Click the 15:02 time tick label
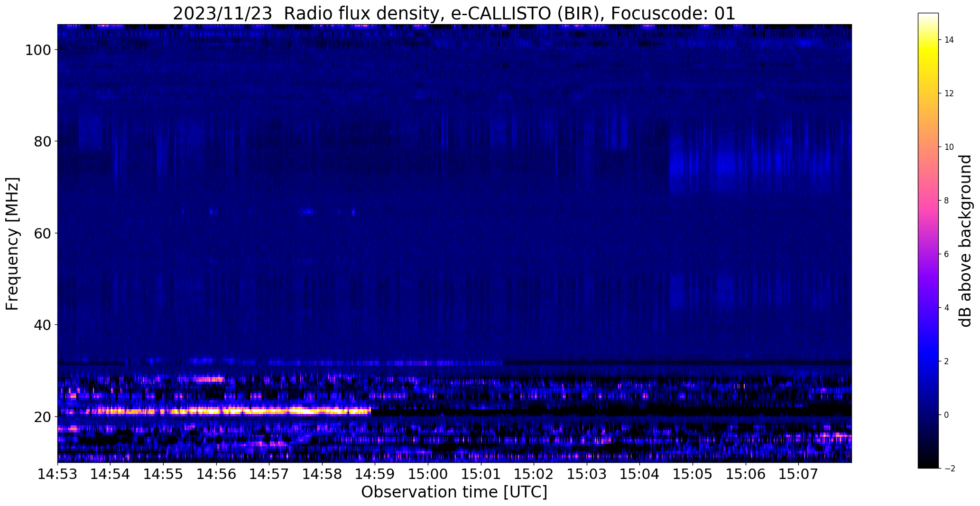Image resolution: width=980 pixels, height=506 pixels. (534, 475)
